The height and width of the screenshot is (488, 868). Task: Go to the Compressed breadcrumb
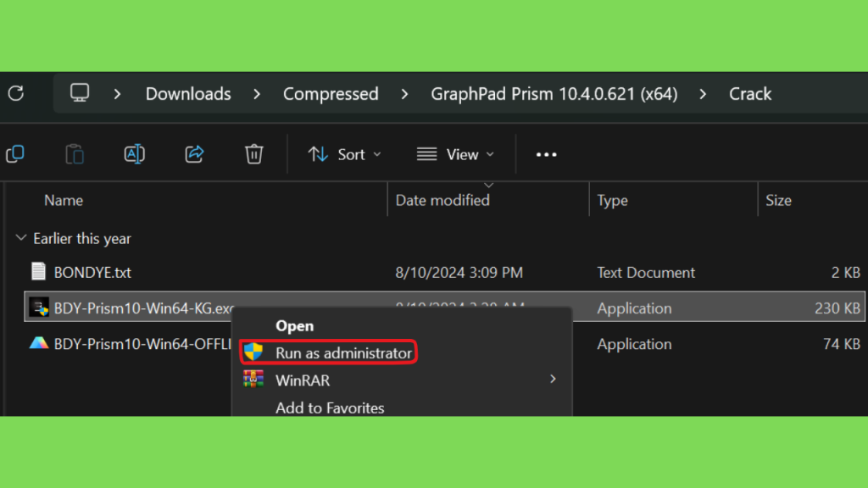[x=331, y=94]
